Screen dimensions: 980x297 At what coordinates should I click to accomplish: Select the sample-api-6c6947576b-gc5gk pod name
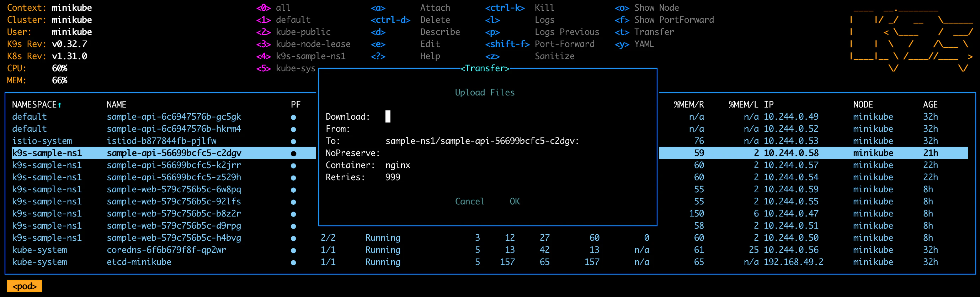pos(174,117)
